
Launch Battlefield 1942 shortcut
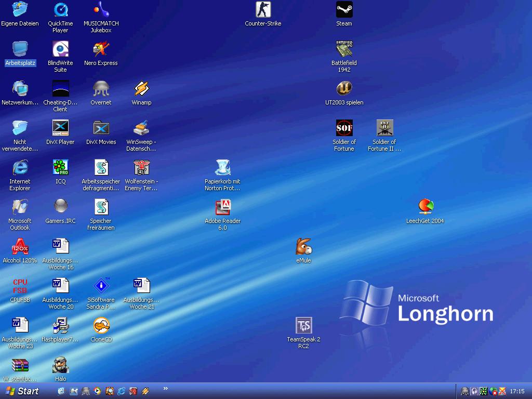point(344,49)
